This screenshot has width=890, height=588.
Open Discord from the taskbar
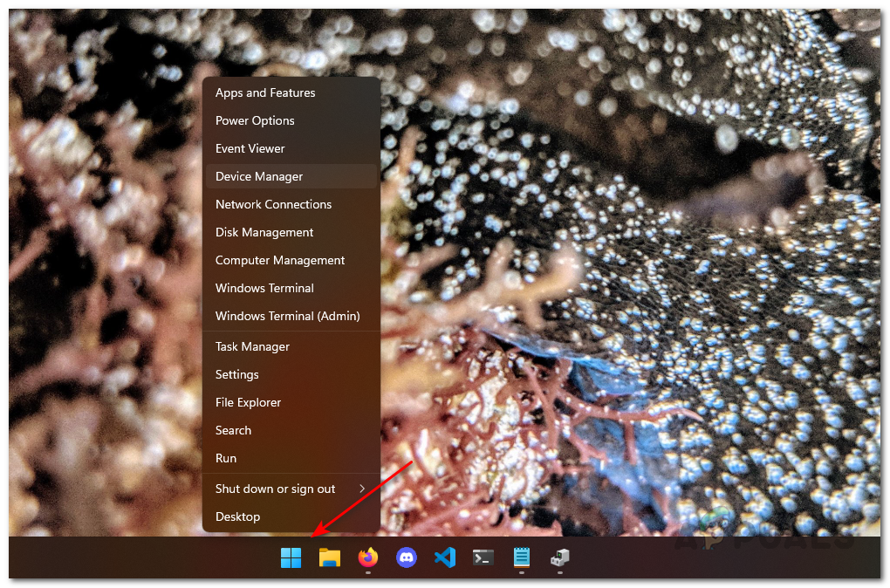click(407, 557)
